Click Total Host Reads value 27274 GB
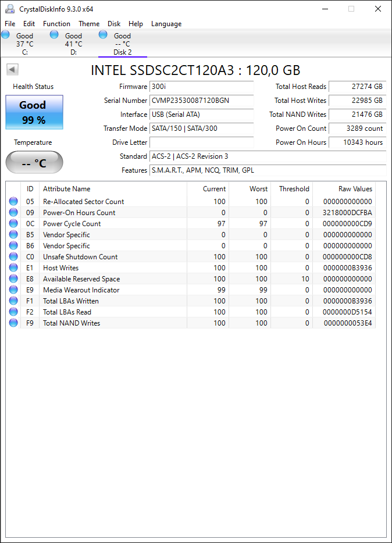Screen dimensions: 392x543 click(357, 87)
